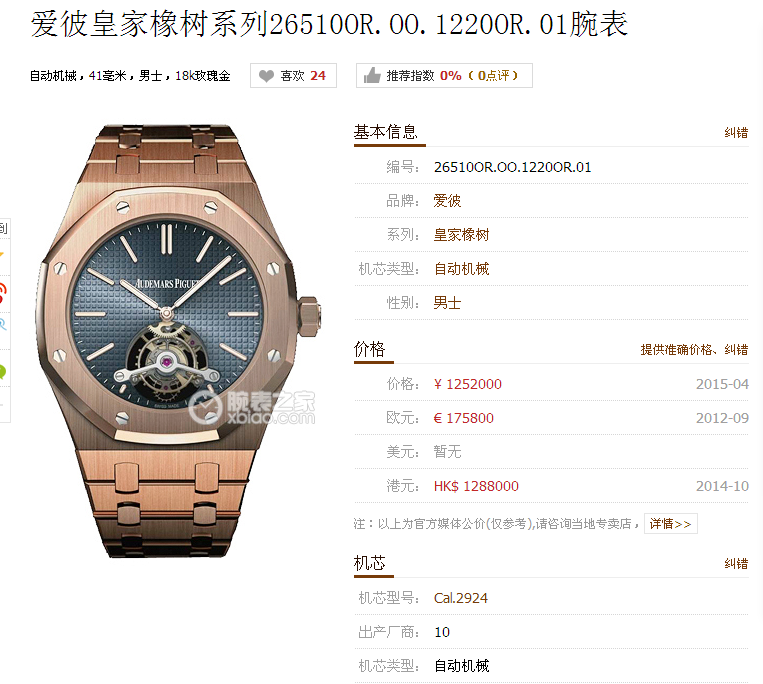Click the heart icon to like watch

pos(266,76)
